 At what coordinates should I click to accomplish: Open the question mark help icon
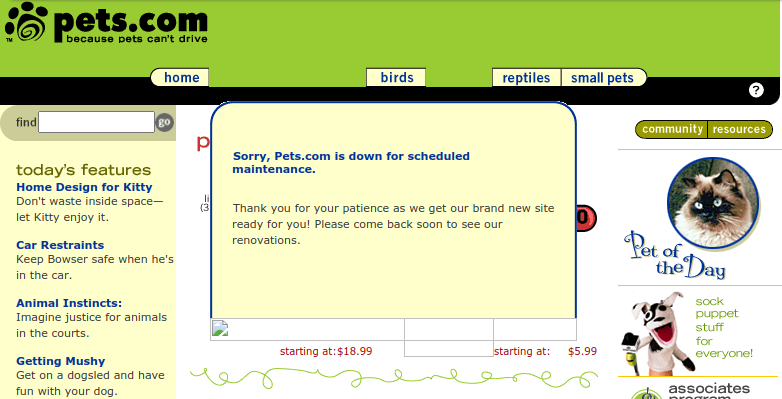click(x=756, y=90)
